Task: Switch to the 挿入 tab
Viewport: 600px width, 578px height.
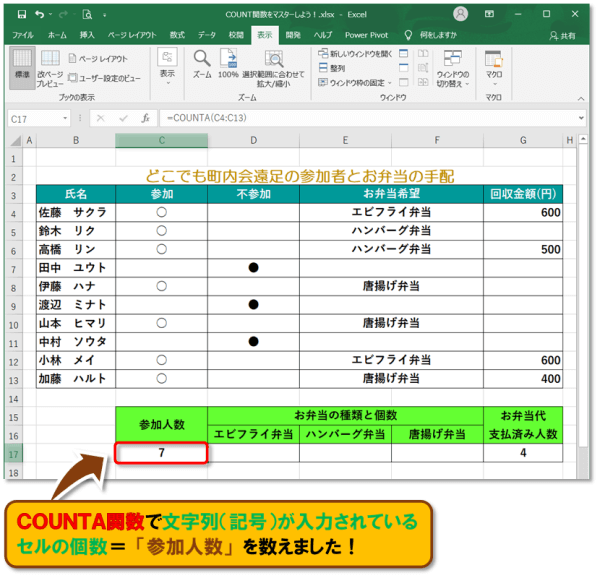Action: (x=87, y=35)
